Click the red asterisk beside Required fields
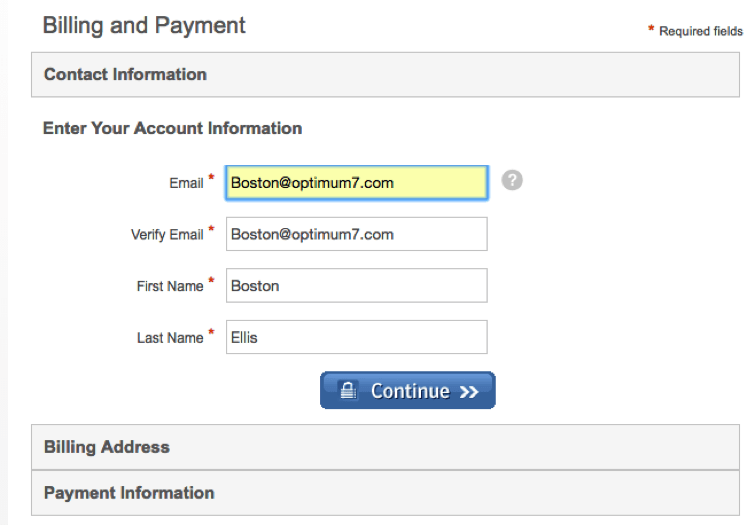Image resolution: width=754 pixels, height=525 pixels. coord(651,28)
